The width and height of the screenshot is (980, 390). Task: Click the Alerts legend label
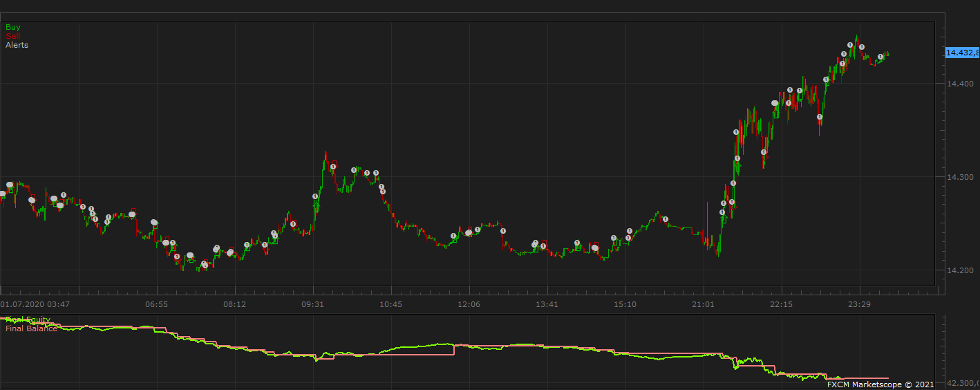coord(17,45)
